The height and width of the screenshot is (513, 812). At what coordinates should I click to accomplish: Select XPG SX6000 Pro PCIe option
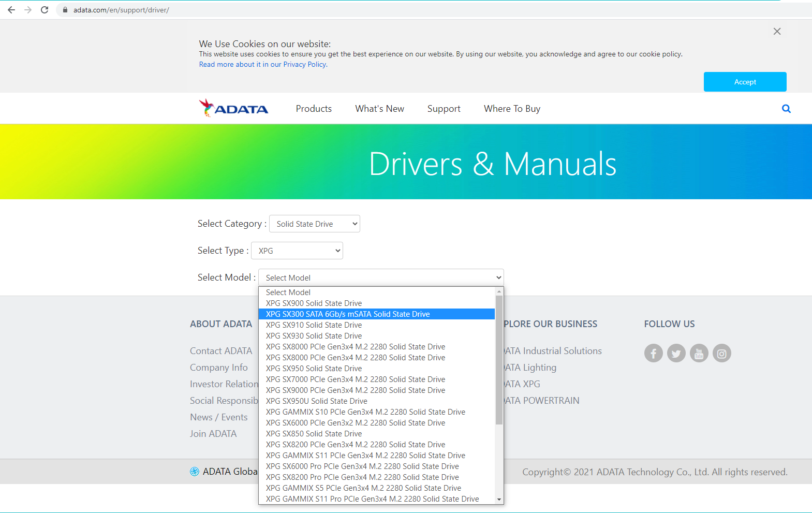click(377, 466)
